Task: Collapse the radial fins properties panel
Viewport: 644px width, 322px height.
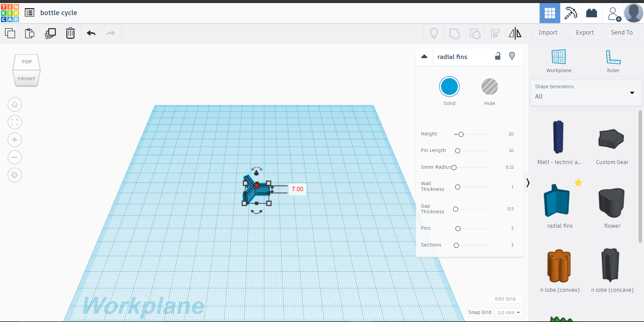Action: [x=424, y=57]
